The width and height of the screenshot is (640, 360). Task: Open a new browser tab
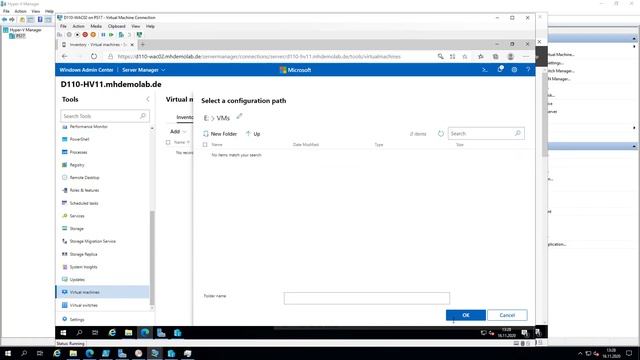pyautogui.click(x=142, y=44)
